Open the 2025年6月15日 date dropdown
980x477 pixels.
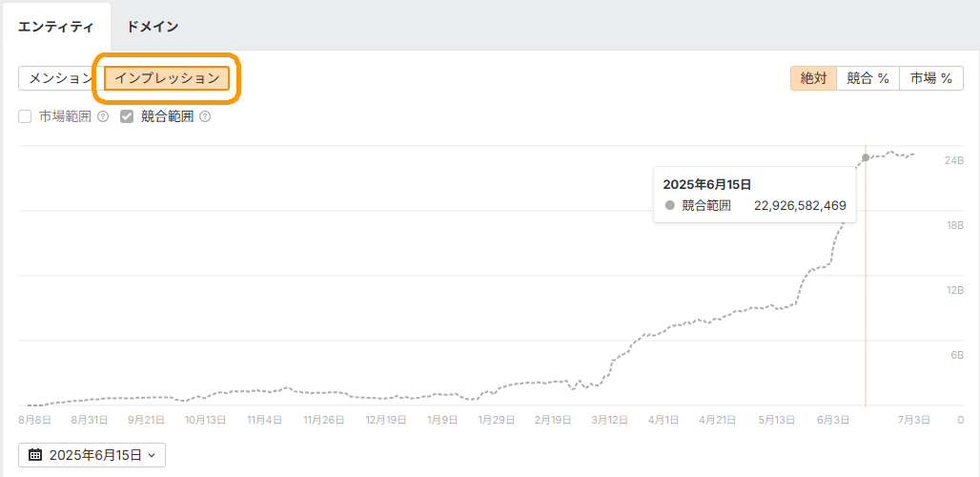pos(92,455)
